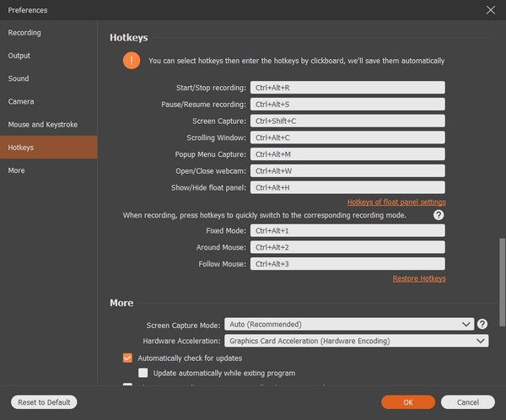
Task: Open the Recording preferences tab
Action: tap(25, 33)
